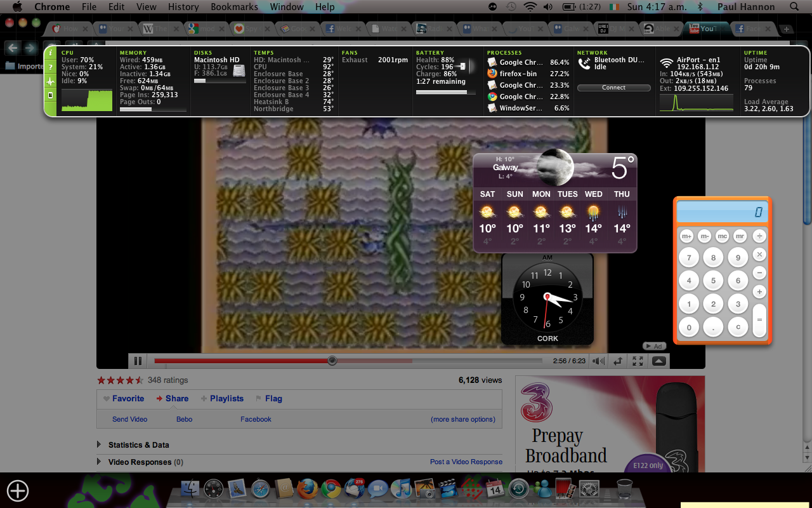Open the Bookmarks menu
The image size is (812, 508).
(234, 7)
